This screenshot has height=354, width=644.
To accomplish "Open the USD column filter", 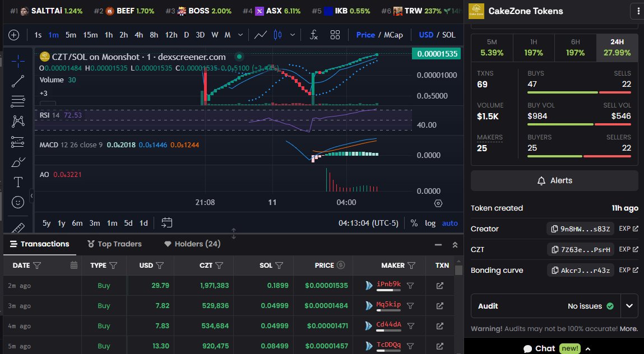I will coord(160,265).
